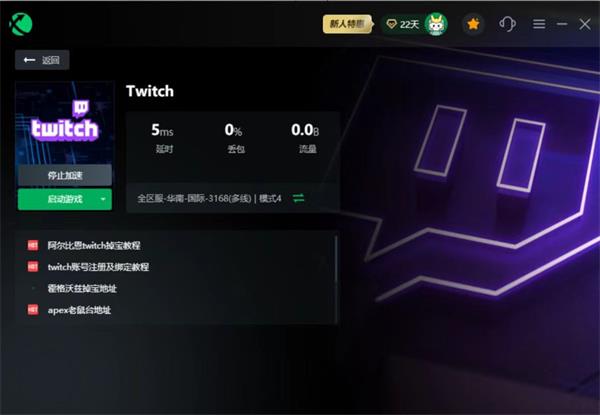The width and height of the screenshot is (600, 415).
Task: Open 霍格沃兹掉宝地址 link
Action: coord(82,288)
